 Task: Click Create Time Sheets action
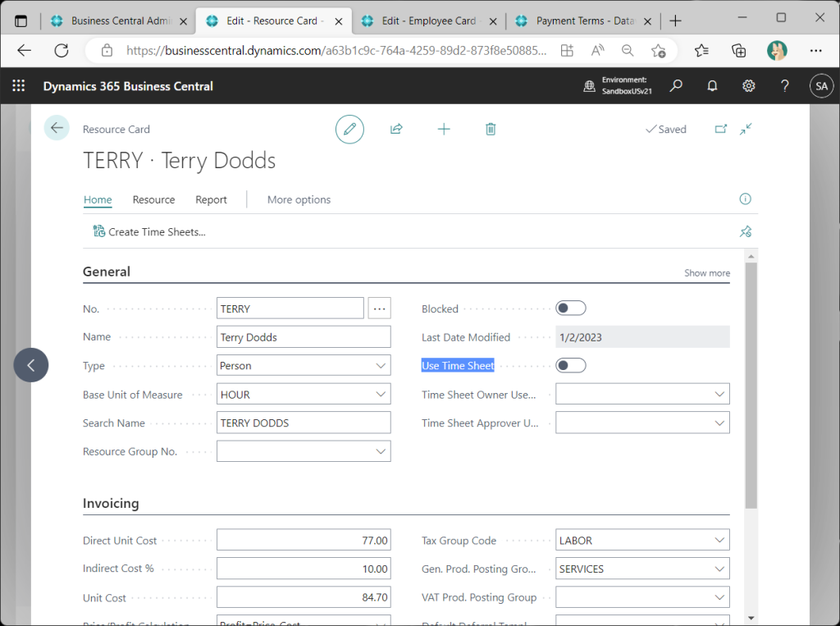[149, 231]
